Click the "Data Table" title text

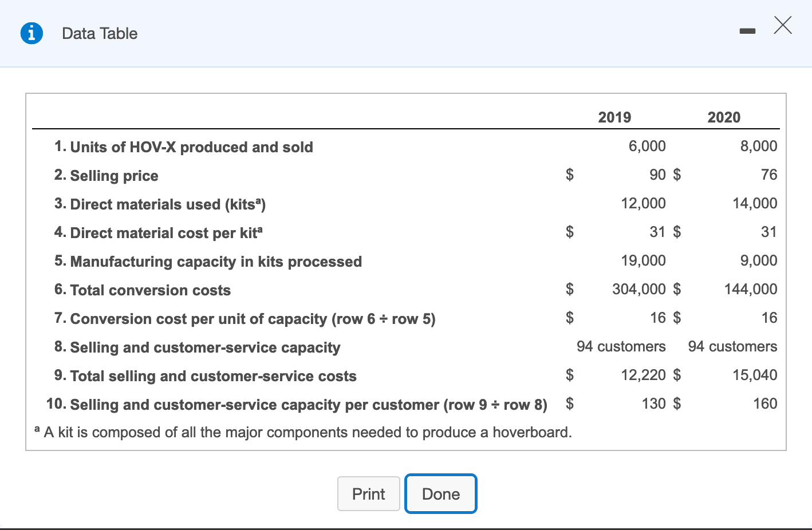(100, 33)
